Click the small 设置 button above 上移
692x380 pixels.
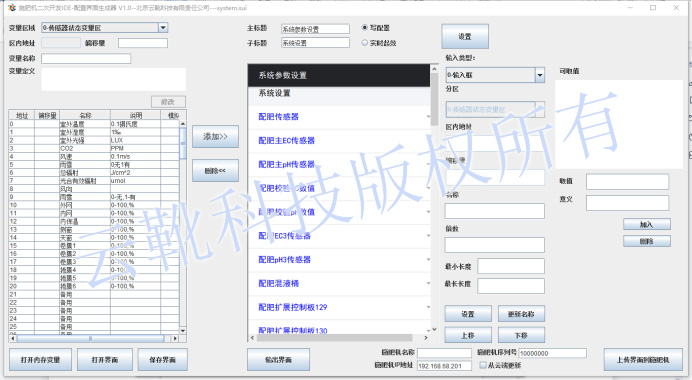coord(468,314)
